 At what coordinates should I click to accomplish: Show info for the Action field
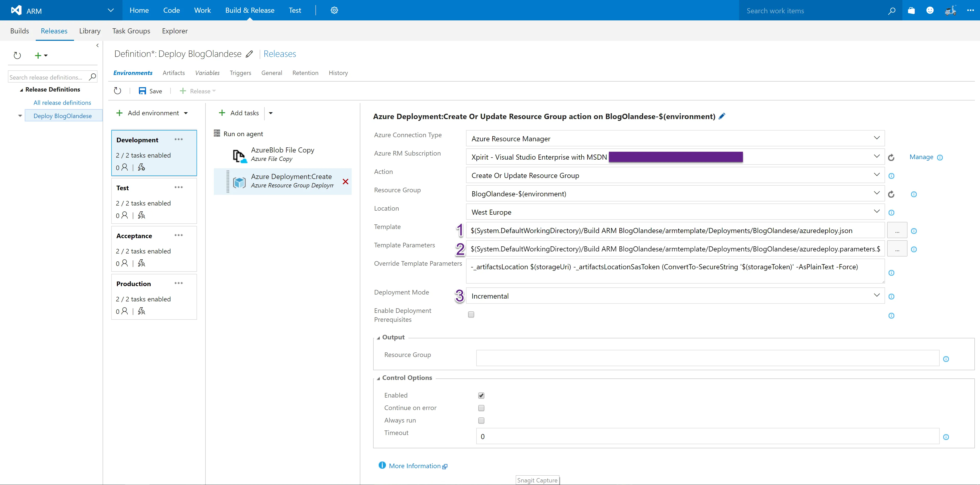click(x=891, y=176)
